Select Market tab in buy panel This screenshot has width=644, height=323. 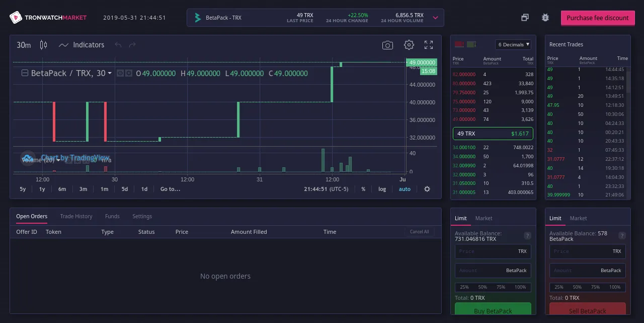click(484, 218)
